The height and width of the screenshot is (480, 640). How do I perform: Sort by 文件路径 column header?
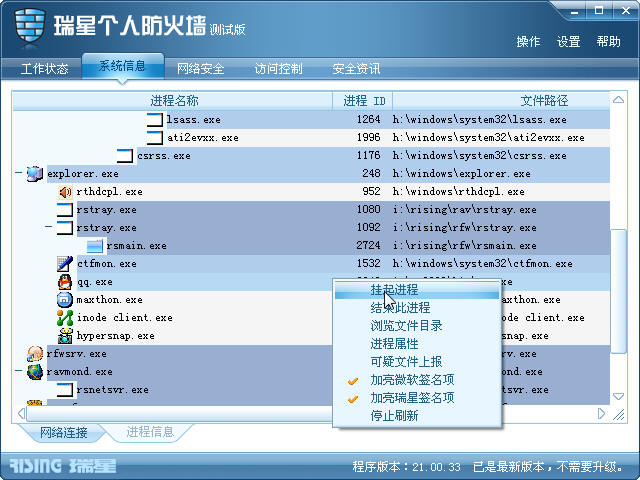pos(502,101)
